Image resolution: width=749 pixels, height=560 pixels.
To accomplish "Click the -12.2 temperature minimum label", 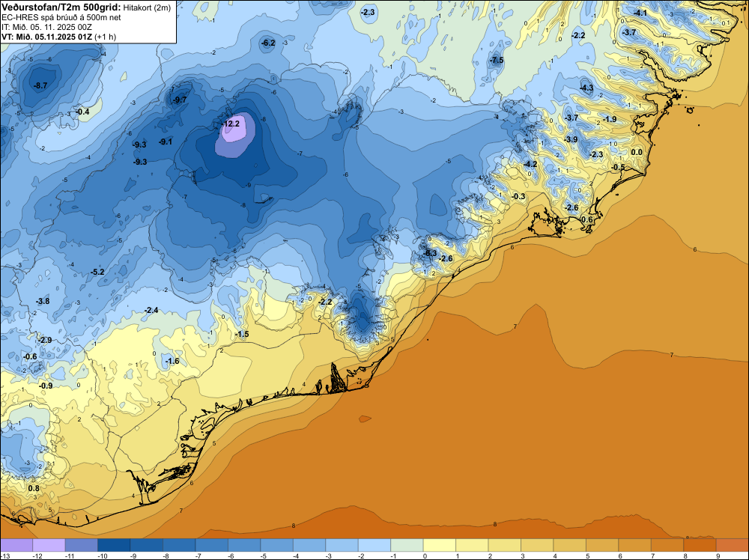I will coord(231,124).
